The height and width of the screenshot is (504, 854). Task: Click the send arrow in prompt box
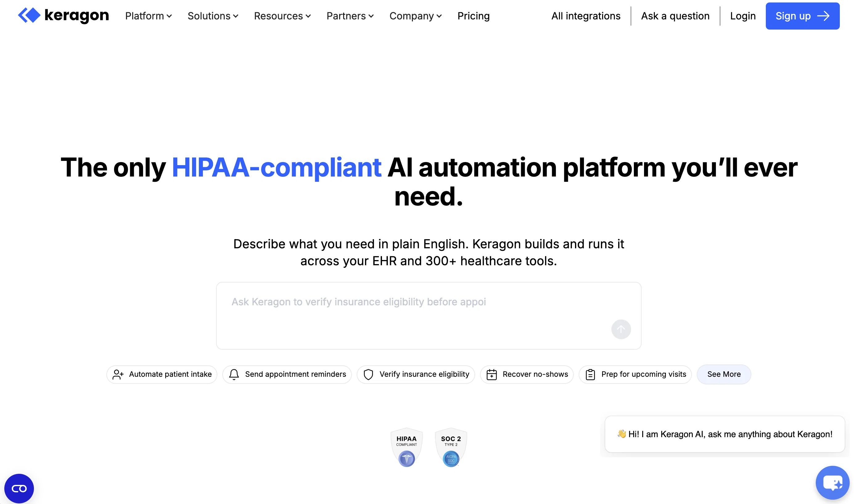tap(621, 329)
